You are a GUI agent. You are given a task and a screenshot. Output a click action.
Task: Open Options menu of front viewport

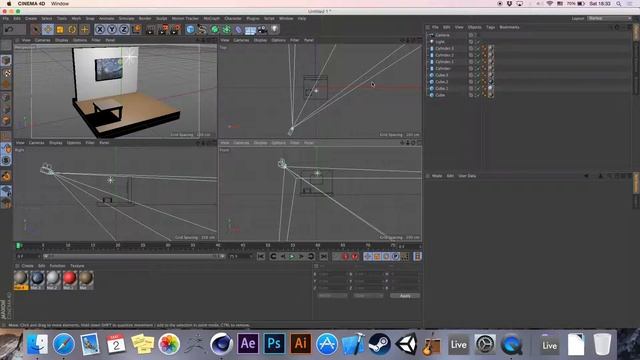click(x=278, y=143)
